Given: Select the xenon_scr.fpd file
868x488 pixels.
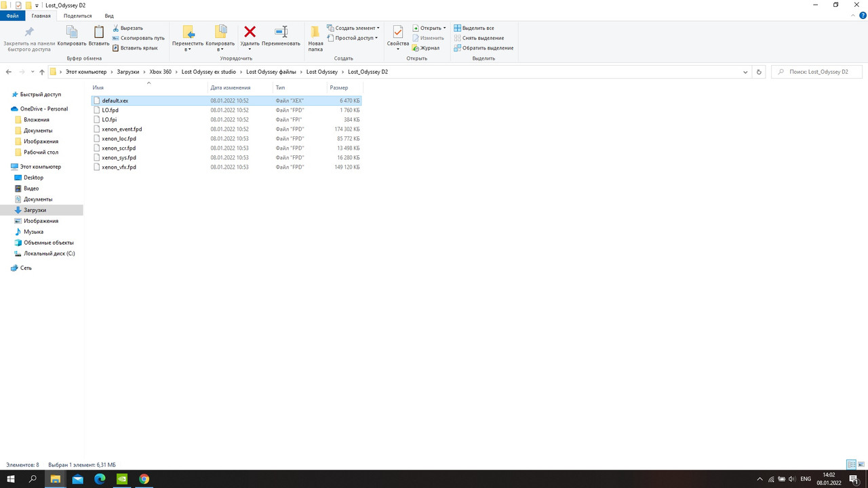Looking at the screenshot, I should [226, 148].
